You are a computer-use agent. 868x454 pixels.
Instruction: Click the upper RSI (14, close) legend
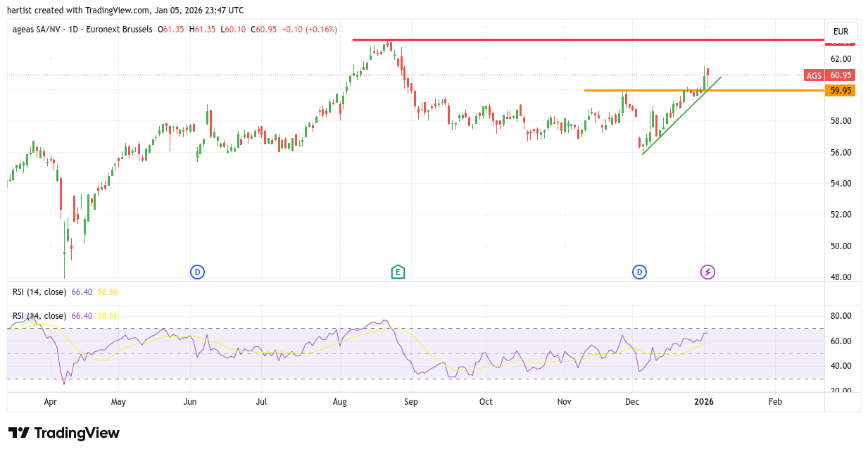(x=39, y=291)
